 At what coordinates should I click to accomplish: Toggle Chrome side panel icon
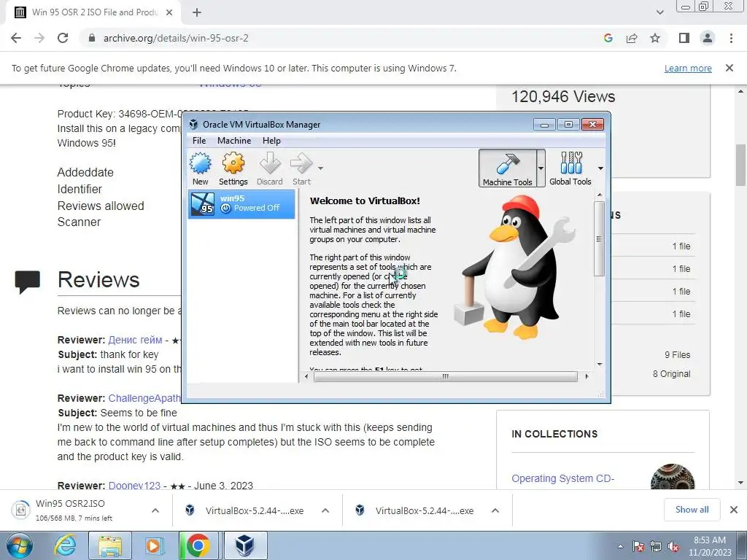pyautogui.click(x=684, y=38)
